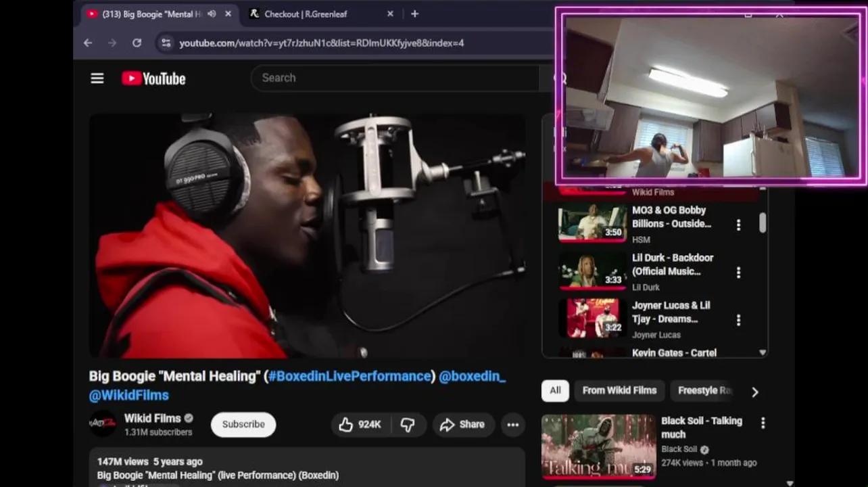Mute tab audio on Big Boogie tab
The height and width of the screenshot is (487, 868).
tap(212, 14)
